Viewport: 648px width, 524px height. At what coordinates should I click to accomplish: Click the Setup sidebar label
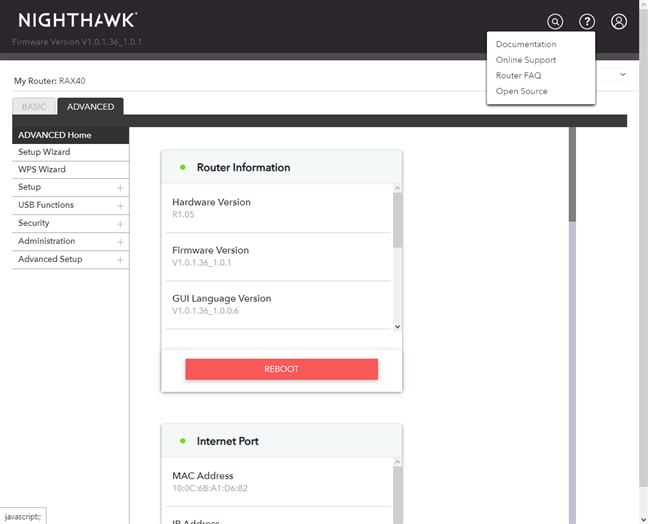(x=29, y=187)
